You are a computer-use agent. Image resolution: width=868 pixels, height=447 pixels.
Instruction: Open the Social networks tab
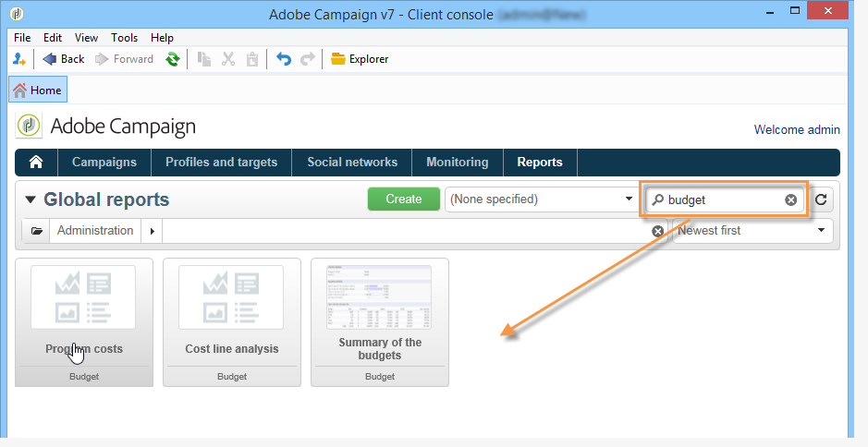tap(352, 163)
